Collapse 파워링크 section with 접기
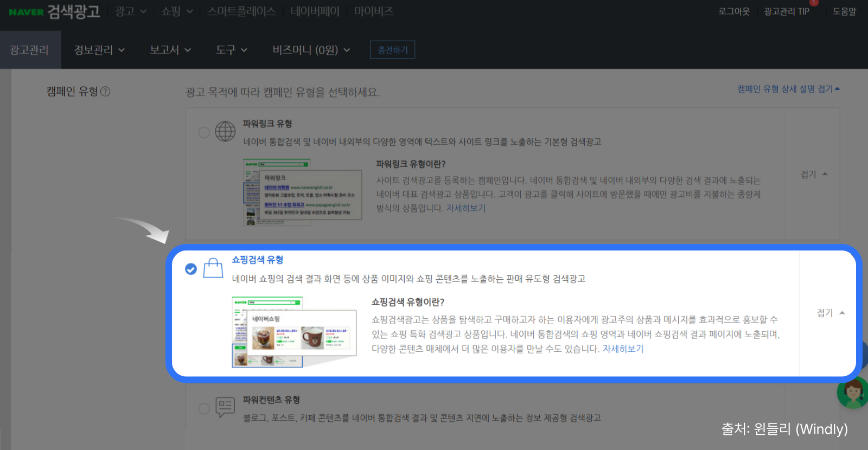 click(814, 174)
